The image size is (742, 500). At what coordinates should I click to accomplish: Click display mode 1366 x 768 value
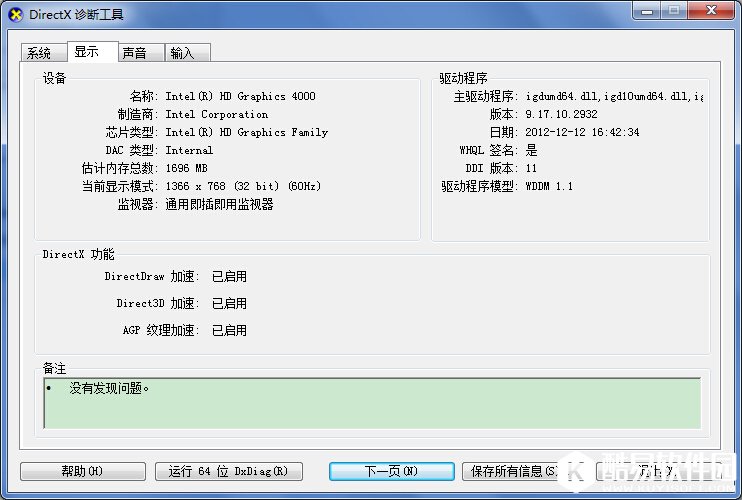[x=243, y=186]
